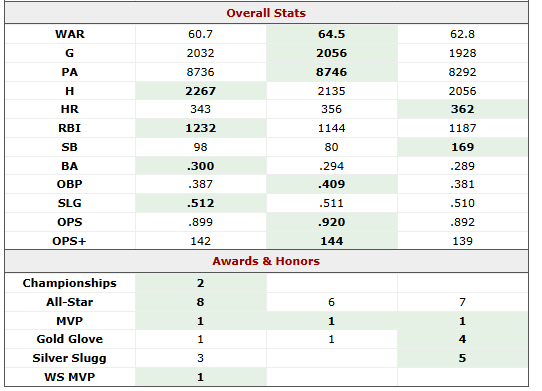
Task: Select the WAR row label
Action: (70, 34)
